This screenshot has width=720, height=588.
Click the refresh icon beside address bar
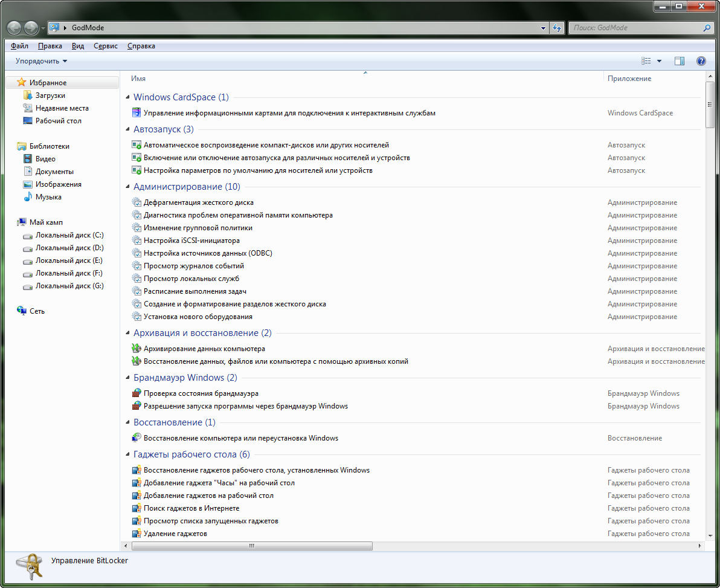coord(557,28)
